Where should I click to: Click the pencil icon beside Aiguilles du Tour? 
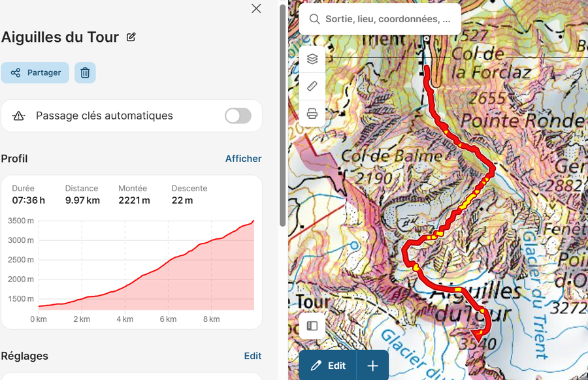pyautogui.click(x=131, y=37)
